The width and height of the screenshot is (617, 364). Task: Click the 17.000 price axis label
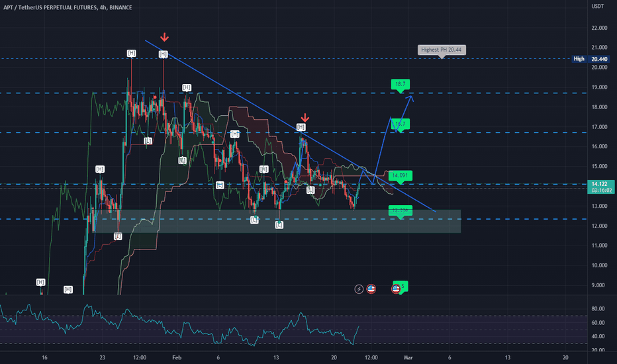(599, 127)
